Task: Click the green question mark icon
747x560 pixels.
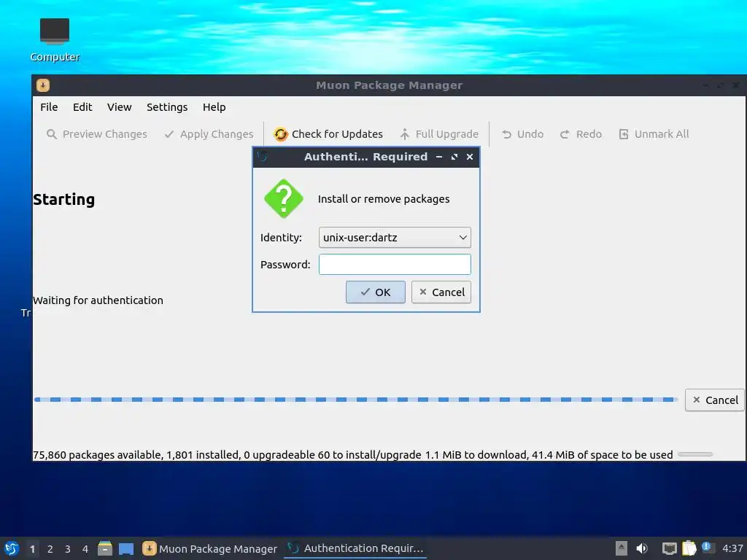Action: 284,198
